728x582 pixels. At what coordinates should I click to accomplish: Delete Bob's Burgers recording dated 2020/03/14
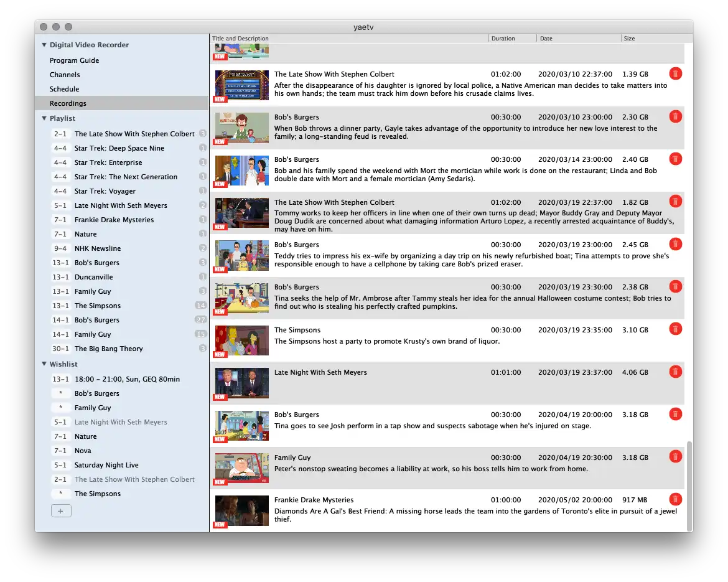pyautogui.click(x=676, y=159)
